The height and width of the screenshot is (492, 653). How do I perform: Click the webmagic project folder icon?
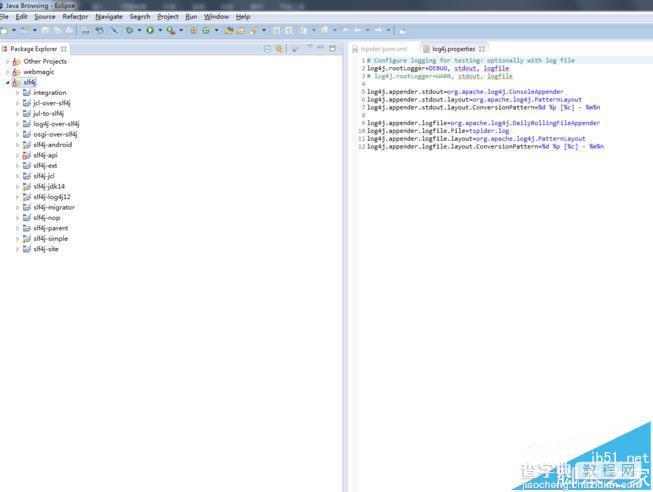pyautogui.click(x=16, y=72)
